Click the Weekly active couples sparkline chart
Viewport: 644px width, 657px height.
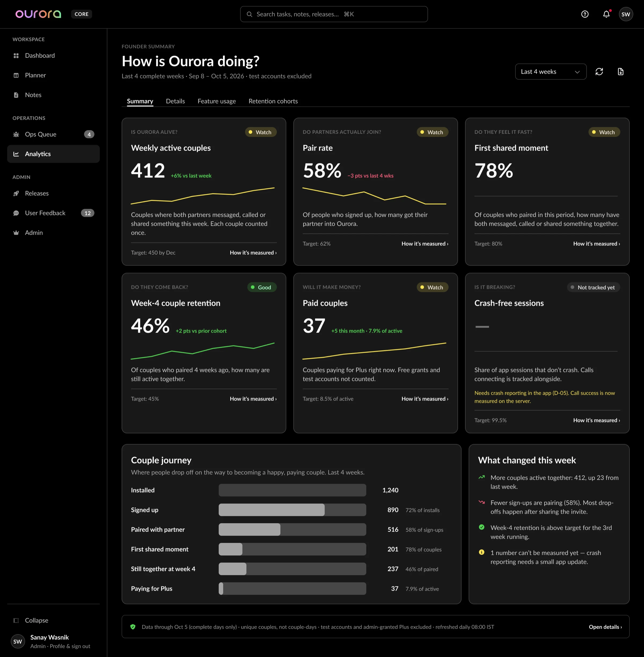point(203,196)
